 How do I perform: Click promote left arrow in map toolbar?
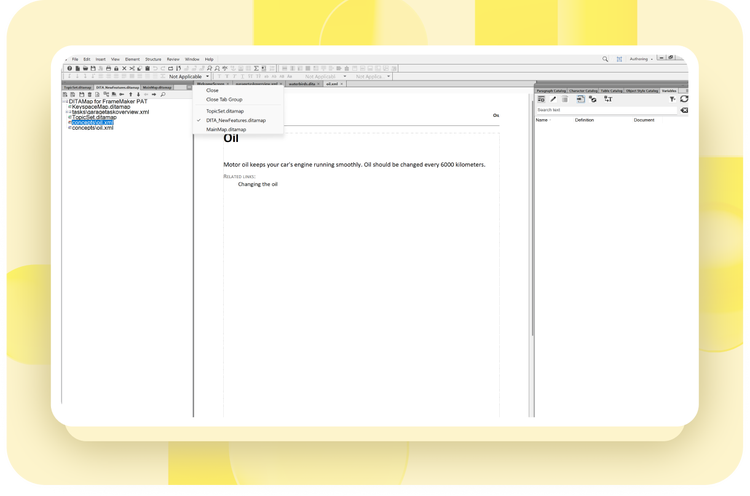pyautogui.click(x=146, y=94)
